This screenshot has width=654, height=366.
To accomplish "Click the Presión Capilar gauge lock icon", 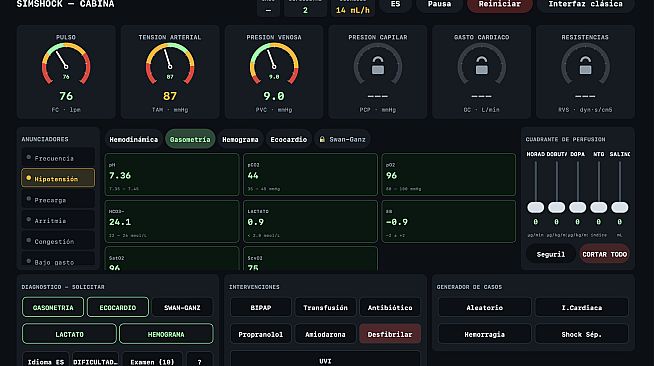I will point(378,65).
